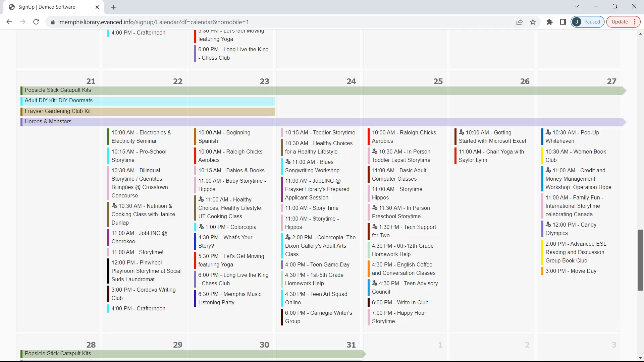Click registration icon beside Colorcopia 1:00 PM
The image size is (644, 362).
[x=201, y=227]
